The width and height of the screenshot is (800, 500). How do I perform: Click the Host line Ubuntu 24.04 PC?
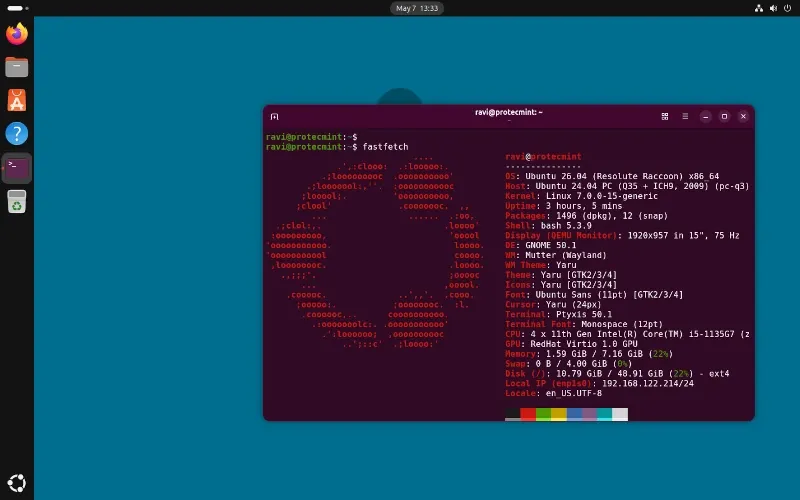click(627, 186)
